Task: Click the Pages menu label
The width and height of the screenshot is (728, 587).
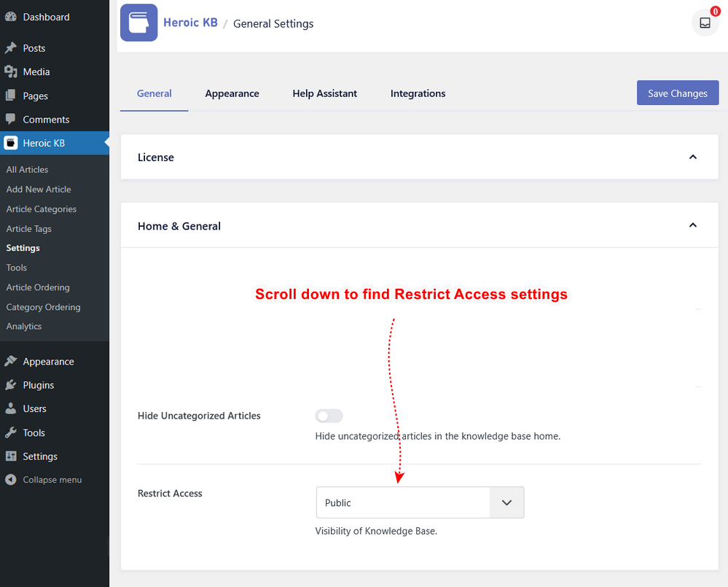Action: tap(35, 96)
